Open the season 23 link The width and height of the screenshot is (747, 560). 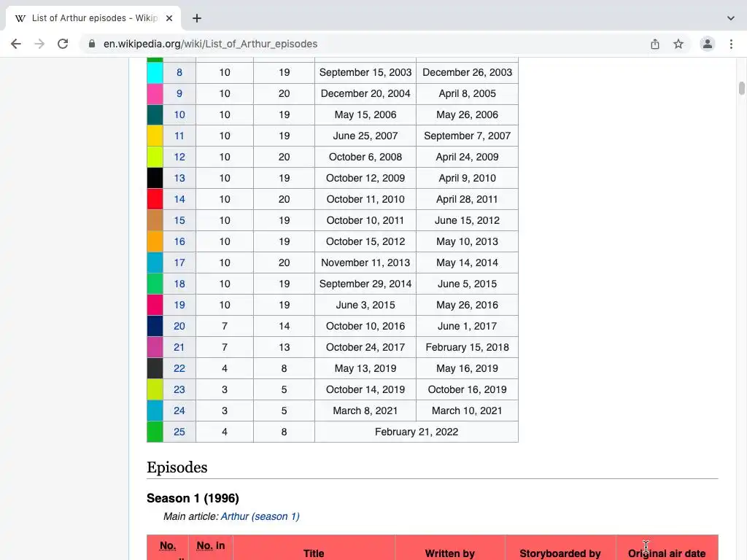pos(179,389)
